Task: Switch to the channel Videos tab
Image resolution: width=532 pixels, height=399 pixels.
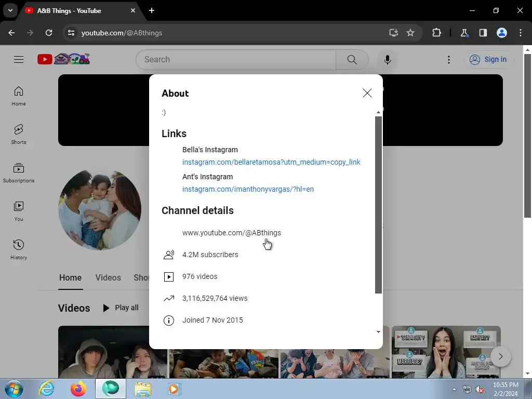Action: (x=108, y=277)
